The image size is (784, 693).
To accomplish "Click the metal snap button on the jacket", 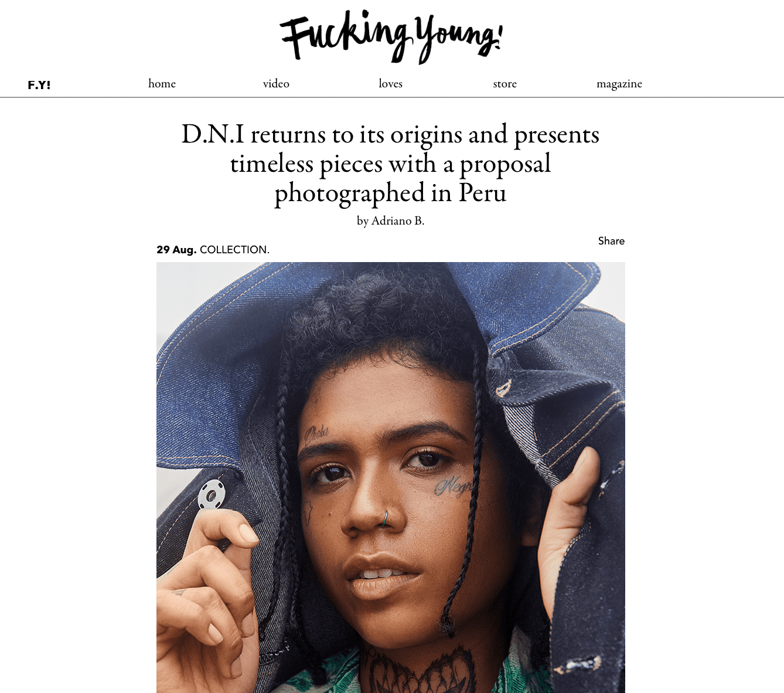I will coord(212,495).
